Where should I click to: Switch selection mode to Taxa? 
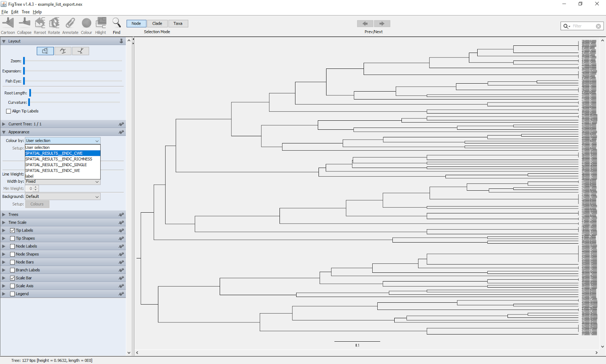coord(178,23)
